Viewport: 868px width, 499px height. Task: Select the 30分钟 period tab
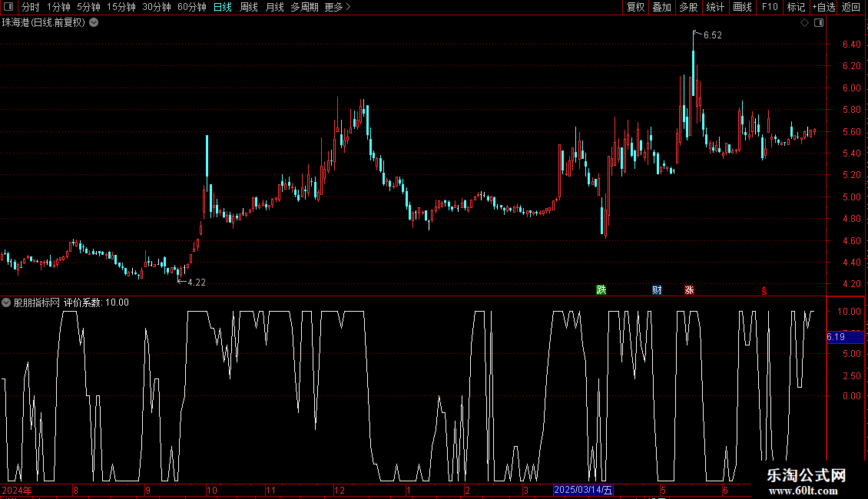[x=156, y=7]
